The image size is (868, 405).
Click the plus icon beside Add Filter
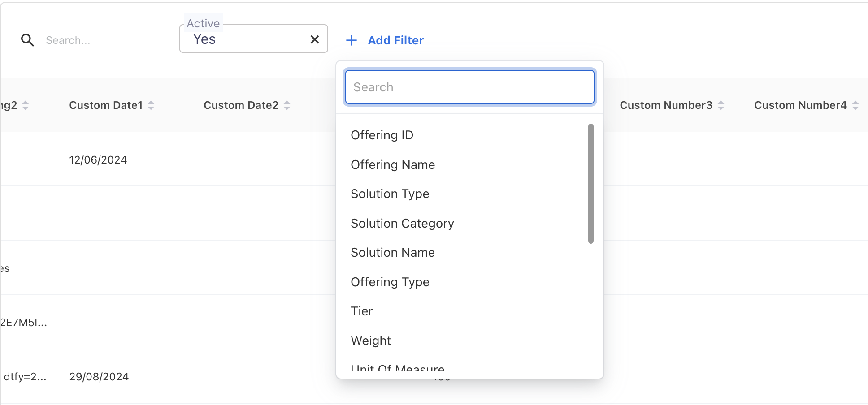[x=352, y=40]
